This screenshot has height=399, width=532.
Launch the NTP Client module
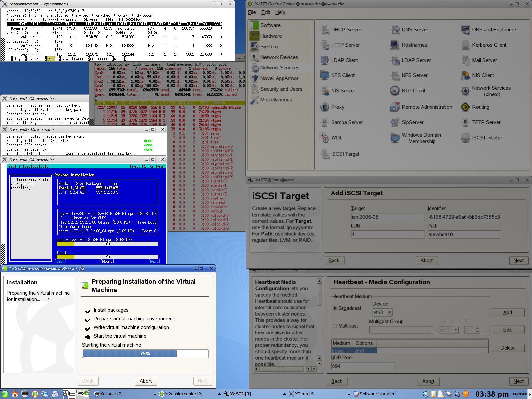(395, 91)
